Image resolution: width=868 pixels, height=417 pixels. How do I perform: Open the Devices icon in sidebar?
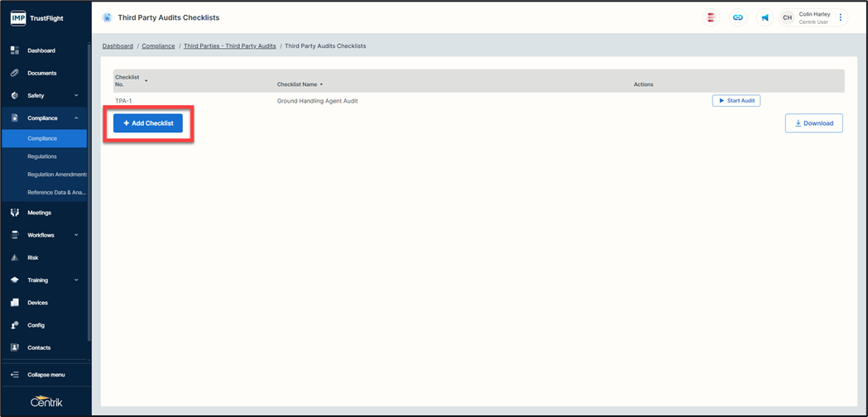pyautogui.click(x=15, y=303)
